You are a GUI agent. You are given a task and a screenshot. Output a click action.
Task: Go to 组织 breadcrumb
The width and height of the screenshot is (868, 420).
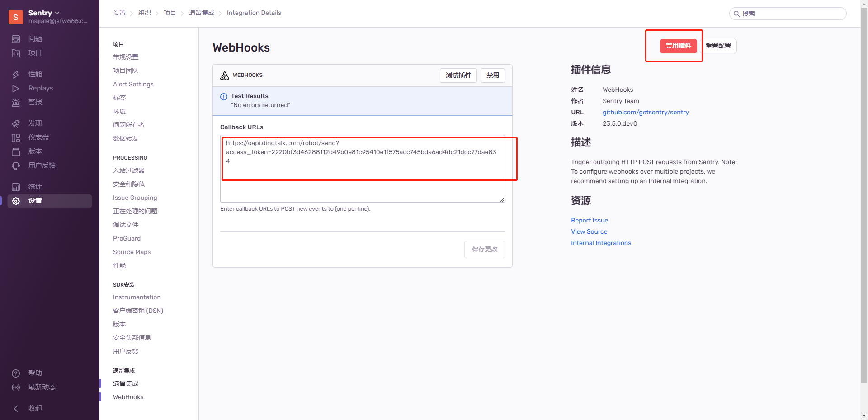point(145,13)
